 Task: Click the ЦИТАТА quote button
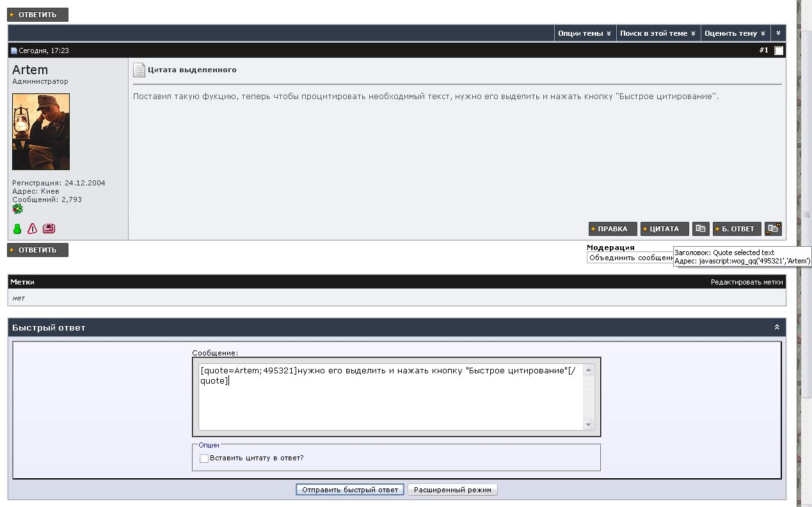[x=665, y=229]
